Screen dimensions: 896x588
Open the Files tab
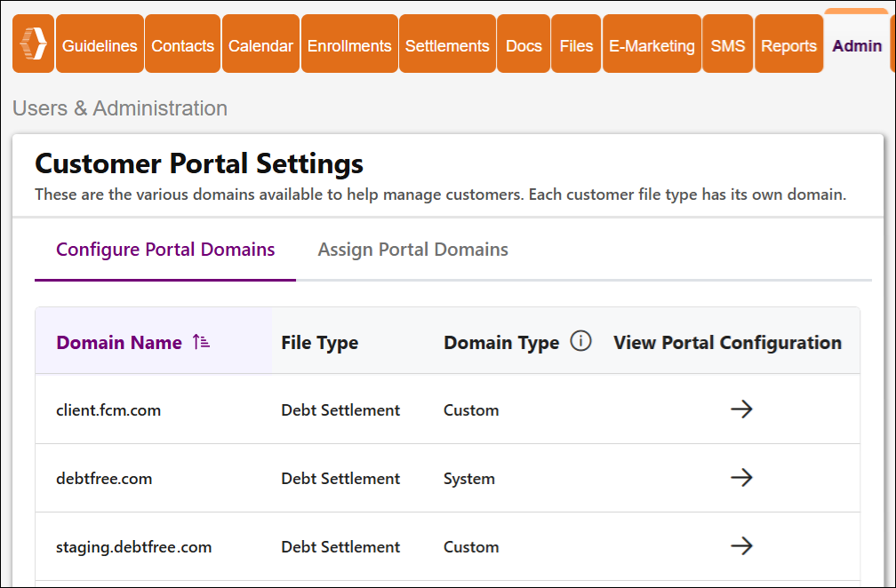click(x=576, y=45)
